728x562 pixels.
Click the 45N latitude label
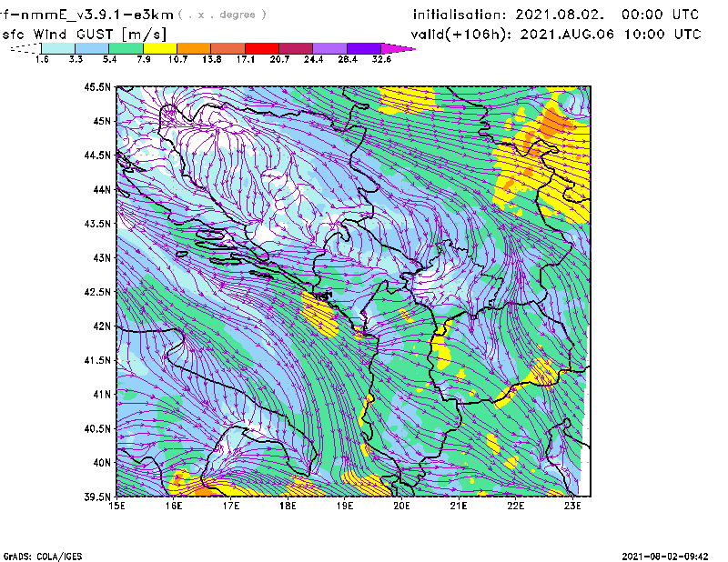coord(102,121)
